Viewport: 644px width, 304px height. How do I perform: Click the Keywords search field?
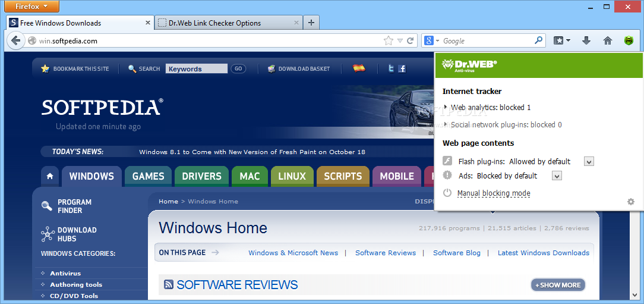coord(196,68)
